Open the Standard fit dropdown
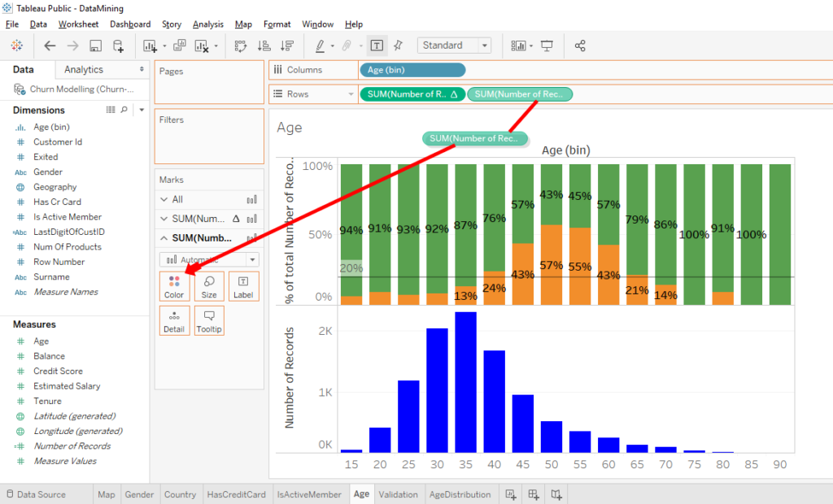The image size is (833, 504). [x=484, y=45]
